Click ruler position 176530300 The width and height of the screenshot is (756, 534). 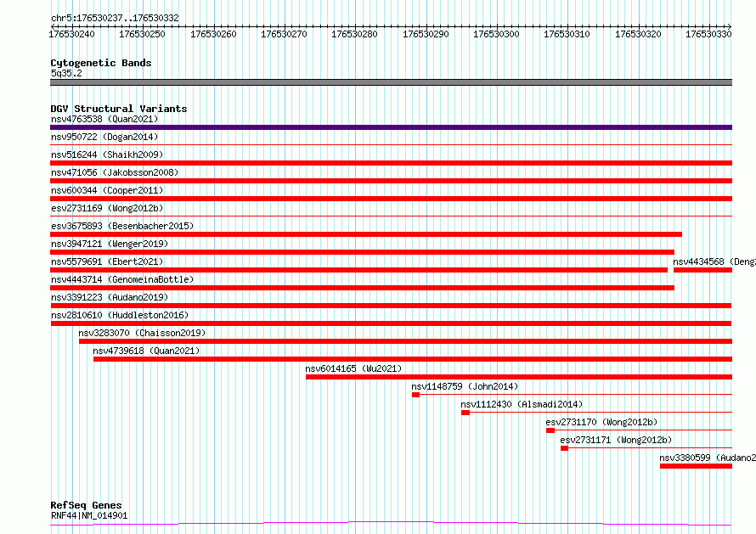[x=496, y=34]
